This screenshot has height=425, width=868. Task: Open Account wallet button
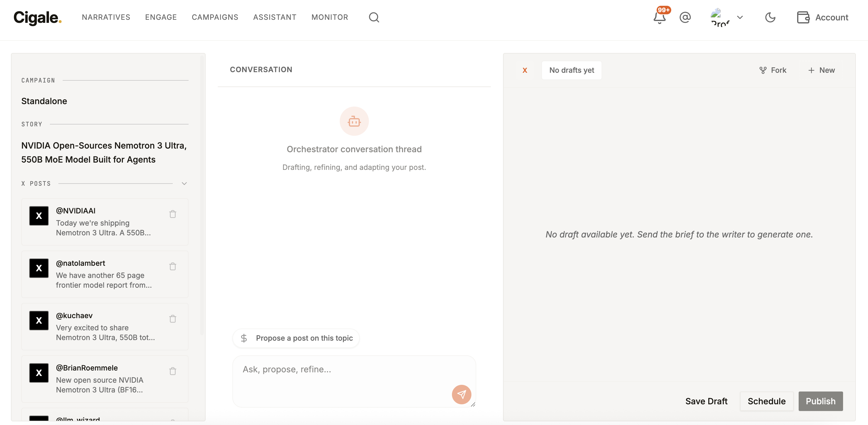tap(822, 17)
